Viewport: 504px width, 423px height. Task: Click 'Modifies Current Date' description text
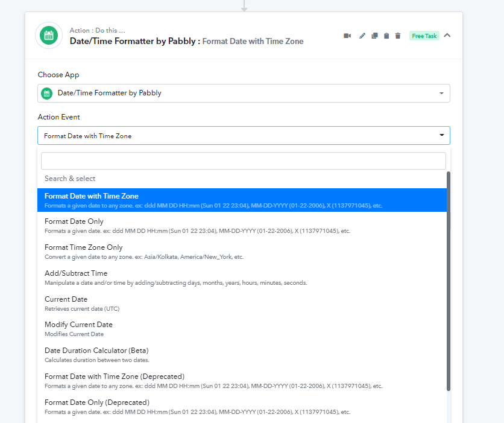(74, 334)
